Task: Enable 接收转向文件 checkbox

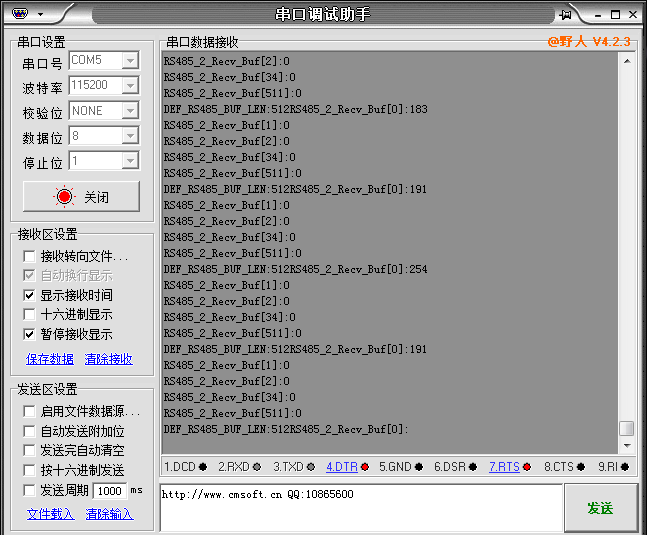Action: (29, 256)
